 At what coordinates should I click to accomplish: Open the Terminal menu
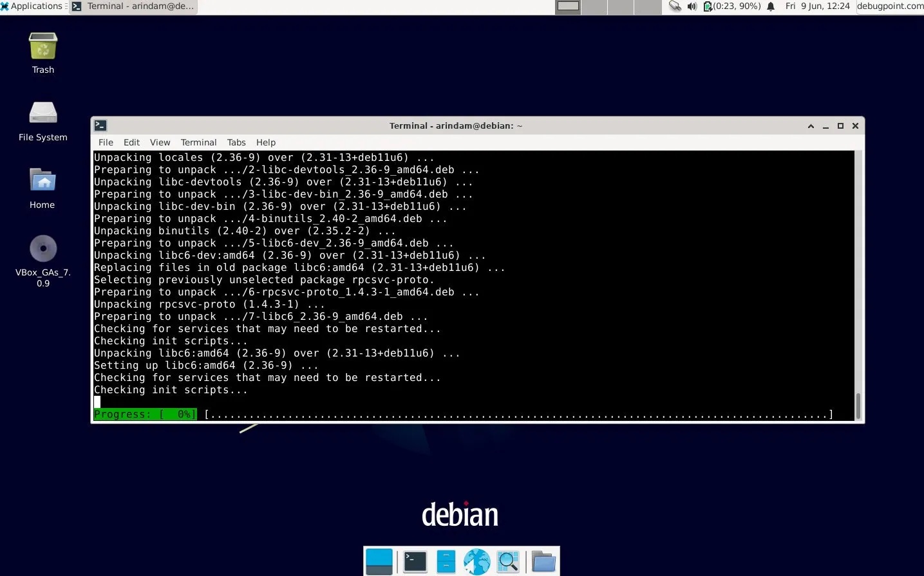[x=198, y=142]
